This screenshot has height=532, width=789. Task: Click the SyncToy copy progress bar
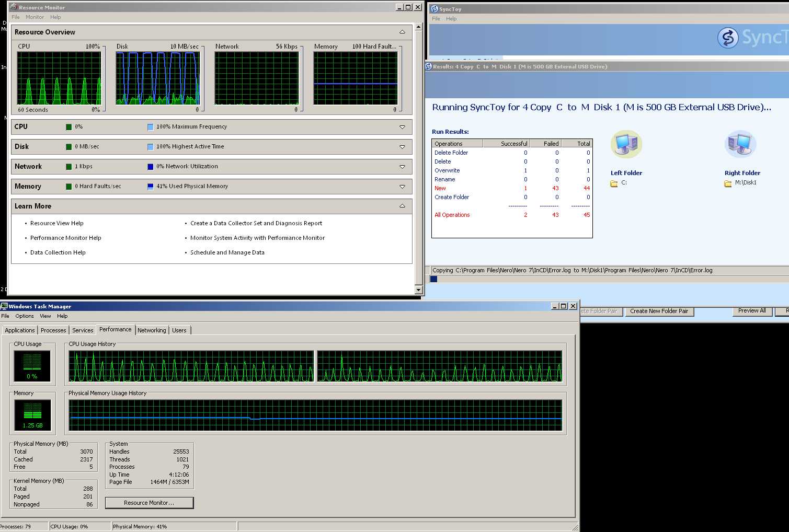pos(609,279)
